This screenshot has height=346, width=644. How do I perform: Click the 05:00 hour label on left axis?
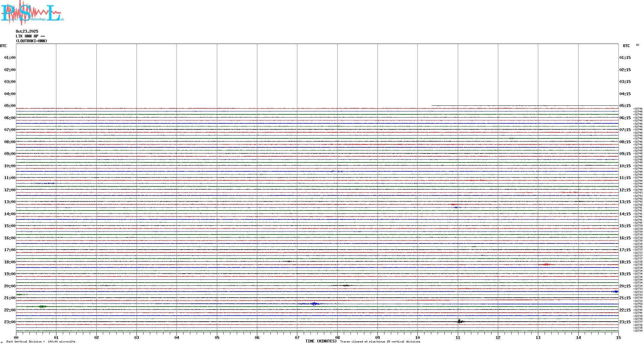[10, 106]
